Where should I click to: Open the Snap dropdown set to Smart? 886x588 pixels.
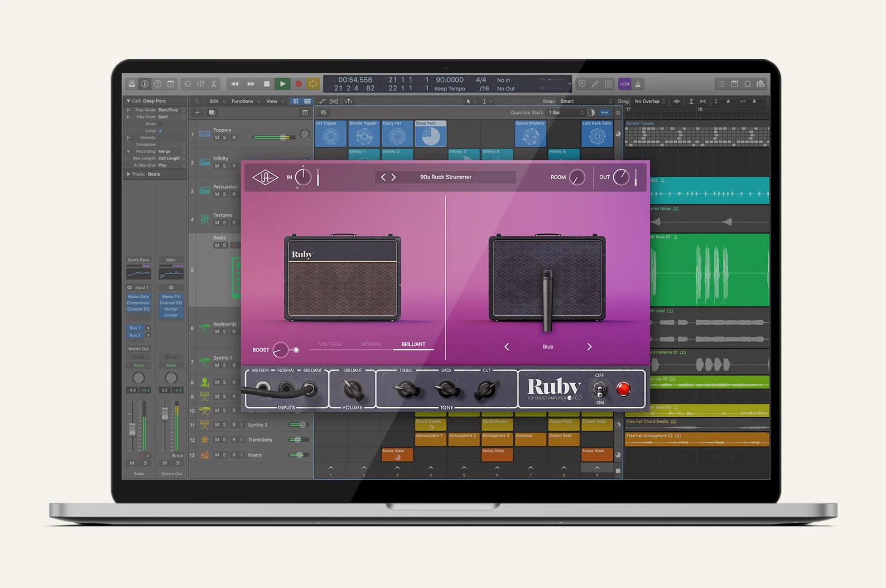tap(586, 102)
